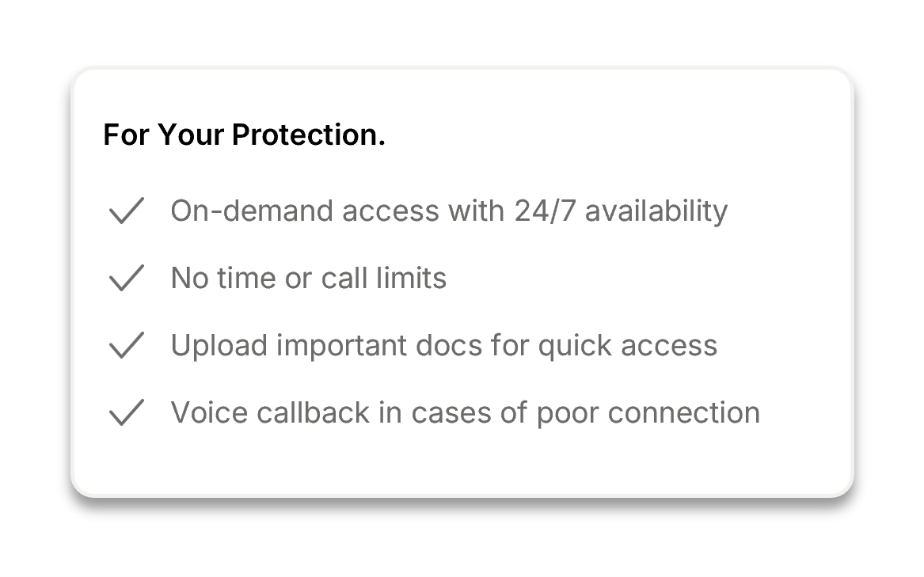Click the word 'Upload' in the third feature
Viewport: 924px width, 577px height.
[210, 346]
